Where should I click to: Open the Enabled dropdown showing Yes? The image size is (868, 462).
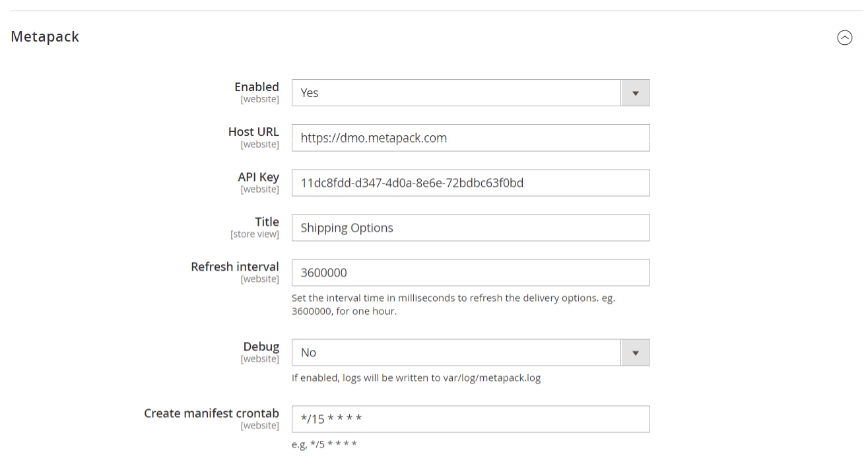[471, 93]
